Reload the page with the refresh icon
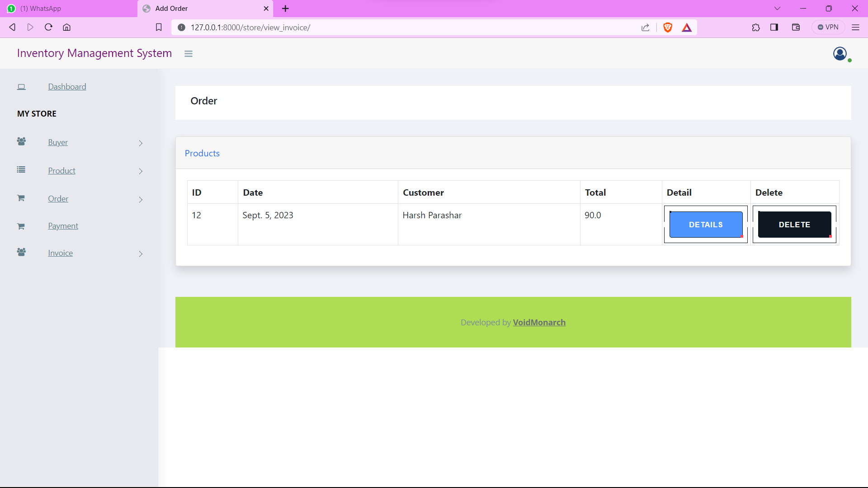The image size is (868, 488). point(48,27)
